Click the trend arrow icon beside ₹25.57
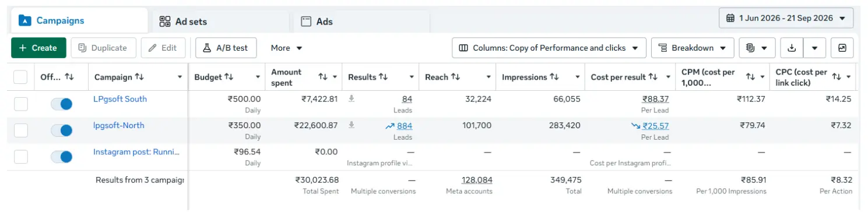The width and height of the screenshot is (868, 216). (636, 125)
